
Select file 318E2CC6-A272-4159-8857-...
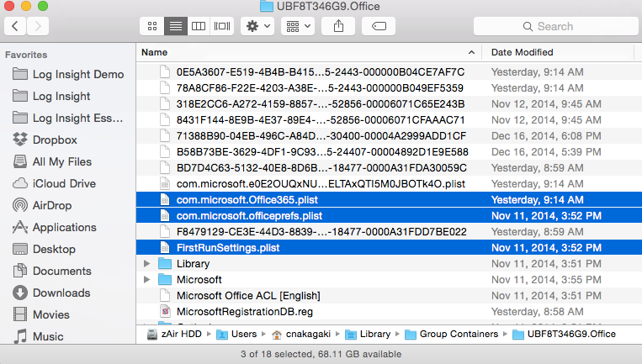click(389, 104)
